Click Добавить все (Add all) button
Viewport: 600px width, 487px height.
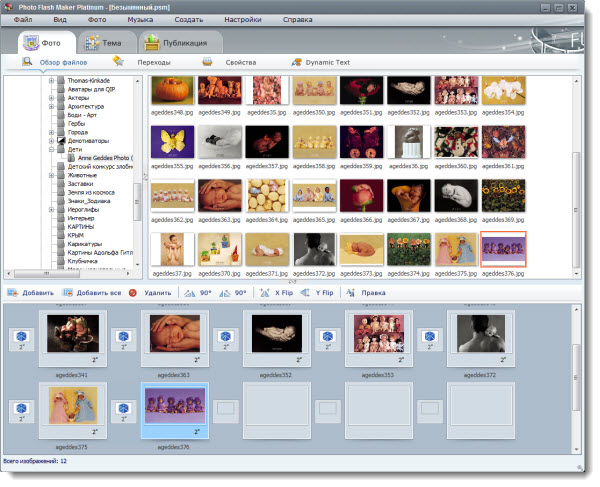[x=91, y=293]
